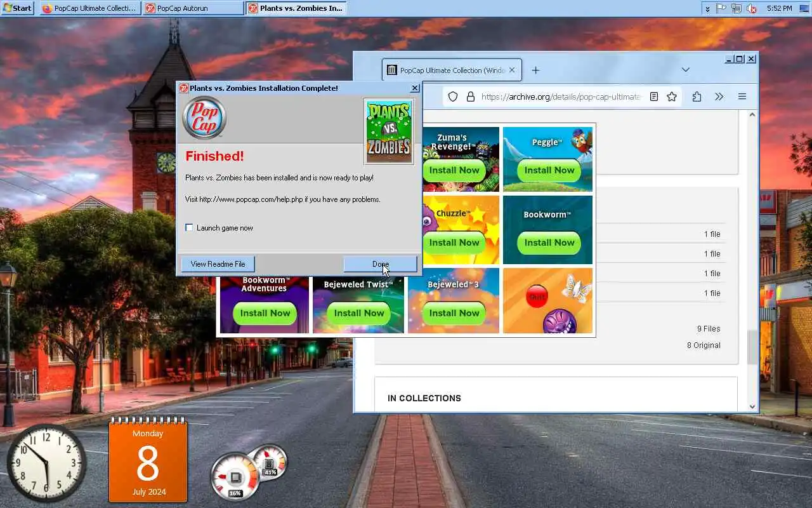This screenshot has height=508, width=812.
Task: Click the 8 Original text
Action: 704,345
